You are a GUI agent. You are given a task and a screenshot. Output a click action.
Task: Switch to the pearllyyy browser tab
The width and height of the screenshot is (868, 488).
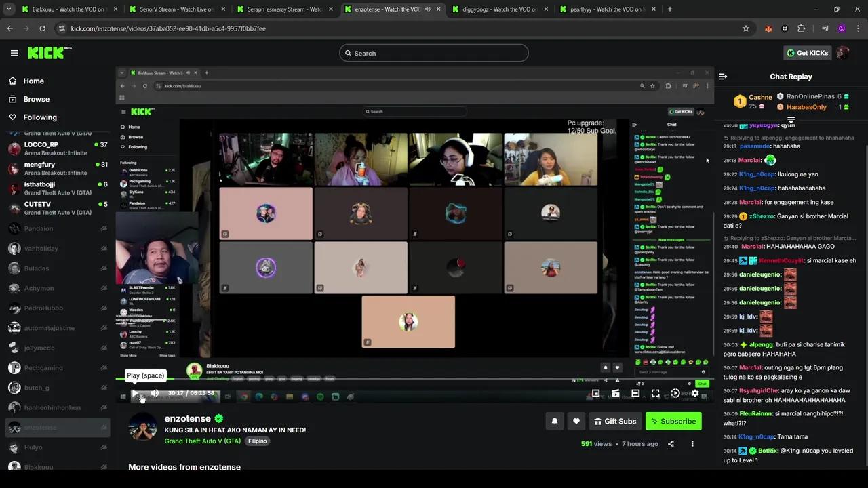[602, 9]
